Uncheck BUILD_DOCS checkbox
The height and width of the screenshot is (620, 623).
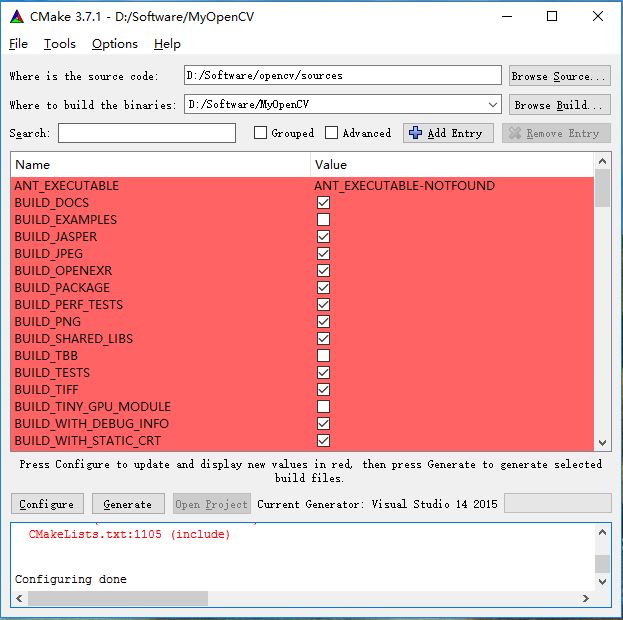[x=323, y=203]
